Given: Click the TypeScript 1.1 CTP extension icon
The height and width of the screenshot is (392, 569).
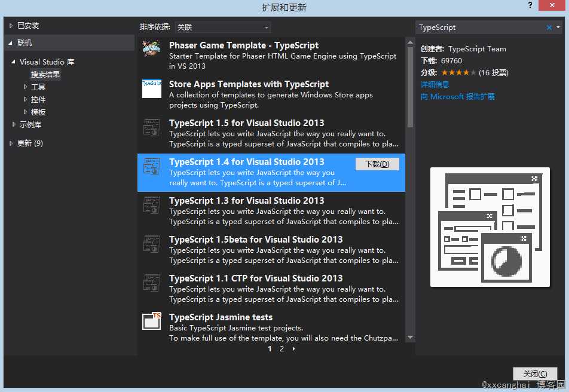Looking at the screenshot, I should 152,283.
